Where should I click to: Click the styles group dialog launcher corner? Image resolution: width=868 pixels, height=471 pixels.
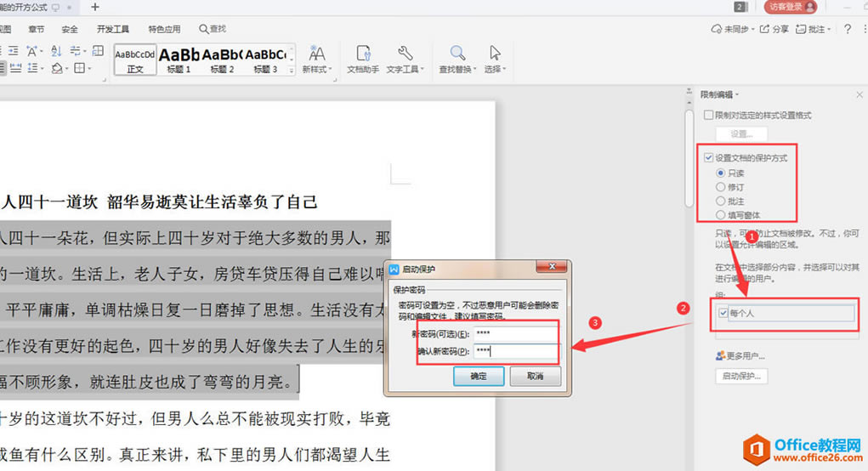coord(335,80)
